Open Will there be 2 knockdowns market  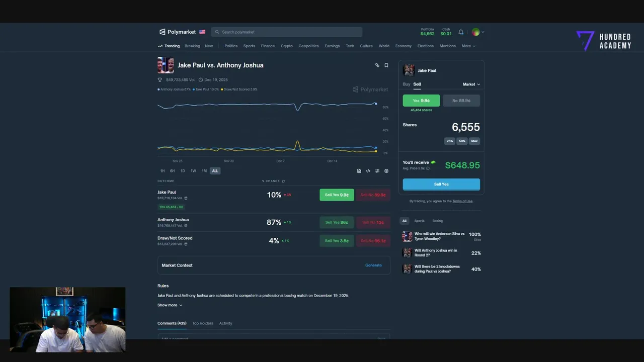[442, 269]
